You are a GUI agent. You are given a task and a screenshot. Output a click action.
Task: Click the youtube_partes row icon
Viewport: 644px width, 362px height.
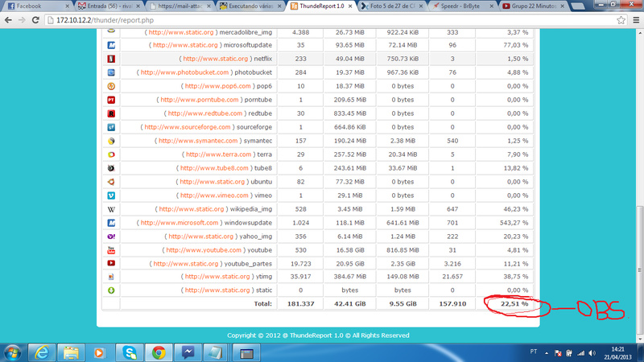(x=111, y=263)
